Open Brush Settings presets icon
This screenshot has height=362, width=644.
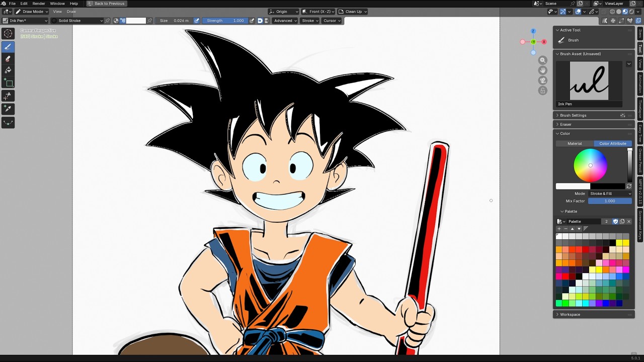[x=623, y=116]
